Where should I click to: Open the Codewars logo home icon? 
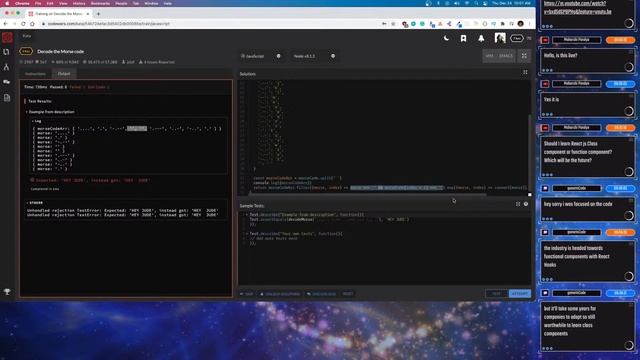pos(7,38)
